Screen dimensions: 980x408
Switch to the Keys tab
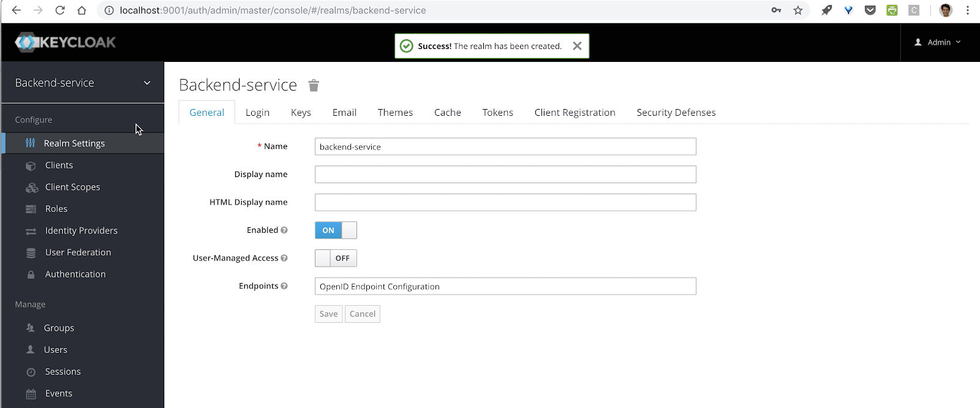point(301,113)
